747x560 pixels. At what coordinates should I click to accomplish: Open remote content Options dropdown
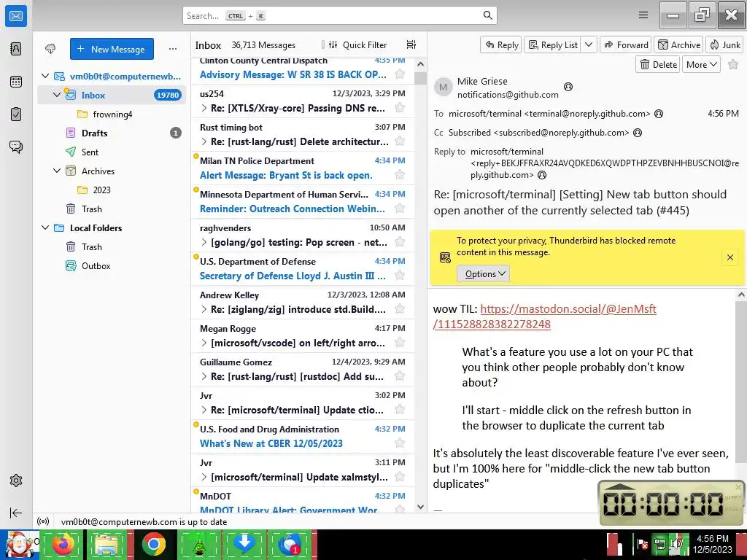pyautogui.click(x=484, y=274)
